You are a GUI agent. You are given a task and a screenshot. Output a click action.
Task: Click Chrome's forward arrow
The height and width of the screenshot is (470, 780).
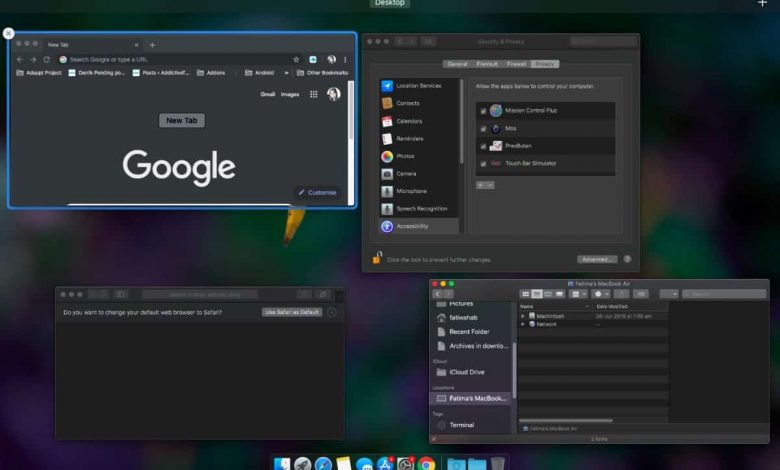click(33, 60)
